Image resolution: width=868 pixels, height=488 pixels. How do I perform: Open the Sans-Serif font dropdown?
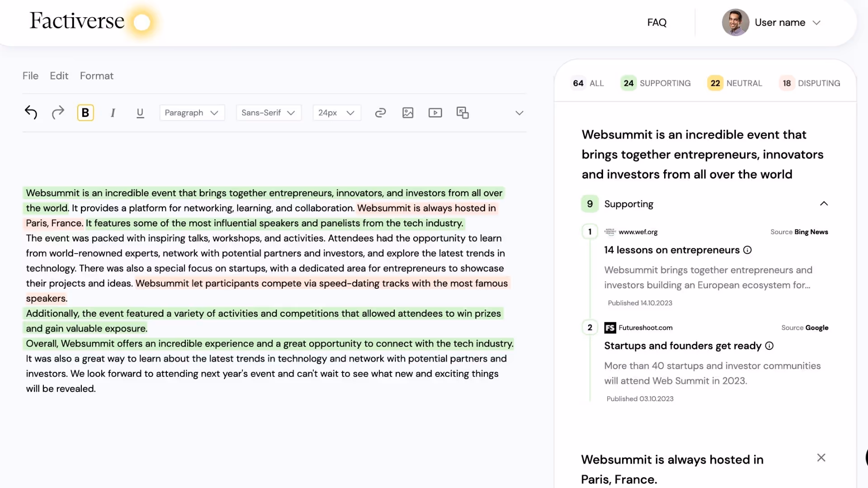[x=269, y=113]
